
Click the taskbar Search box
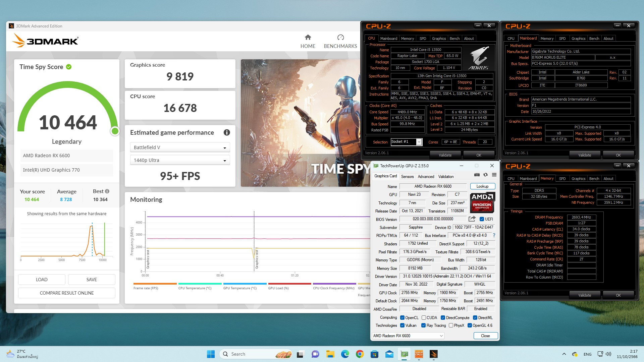pyautogui.click(x=256, y=354)
